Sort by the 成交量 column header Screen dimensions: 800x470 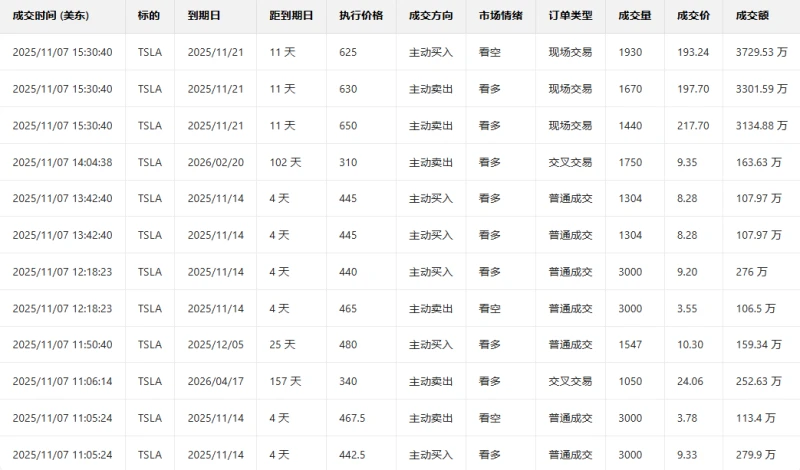point(634,17)
